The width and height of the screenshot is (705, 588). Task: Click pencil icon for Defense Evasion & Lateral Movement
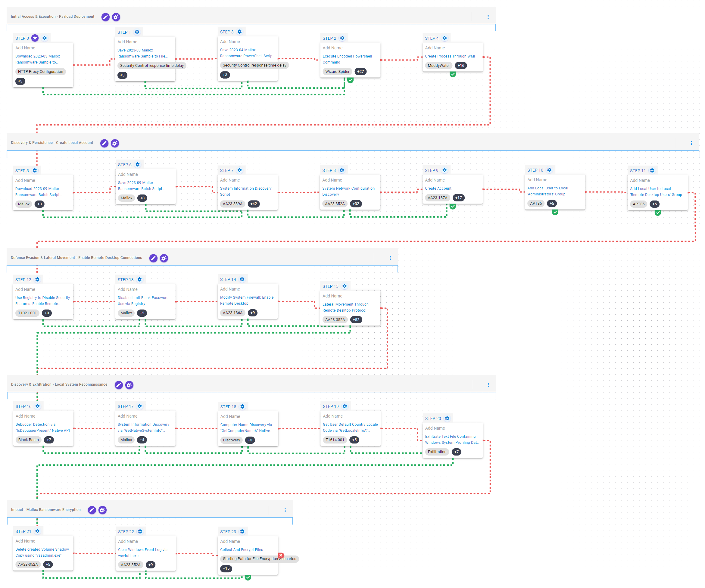point(153,258)
